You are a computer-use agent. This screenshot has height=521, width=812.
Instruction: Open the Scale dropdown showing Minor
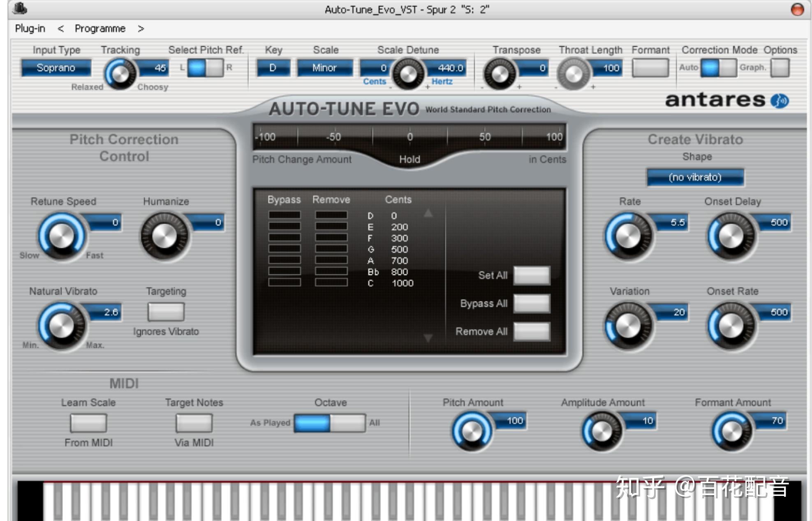(x=325, y=68)
